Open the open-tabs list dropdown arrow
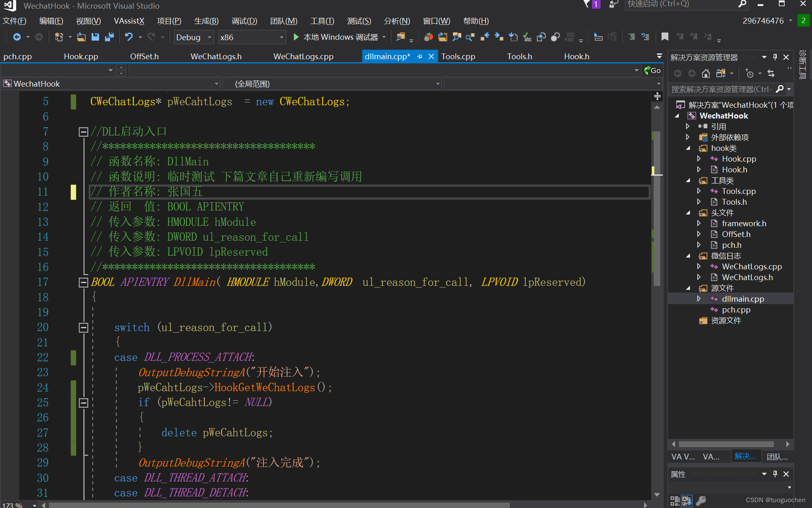Screen dimensions: 812x508 coord(659,56)
